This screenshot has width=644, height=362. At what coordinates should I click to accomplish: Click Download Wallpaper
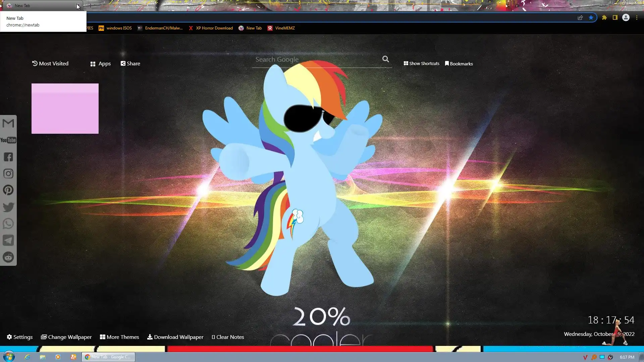[x=175, y=337]
